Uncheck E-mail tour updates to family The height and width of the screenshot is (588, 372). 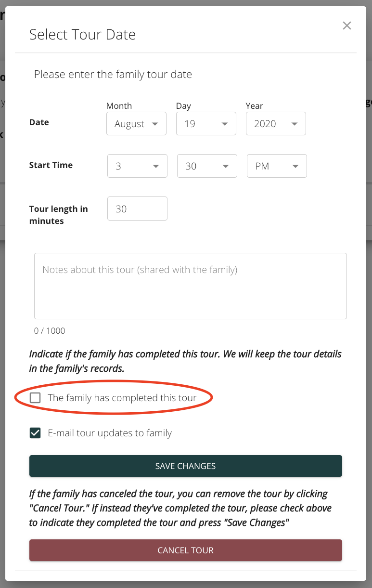pos(35,433)
